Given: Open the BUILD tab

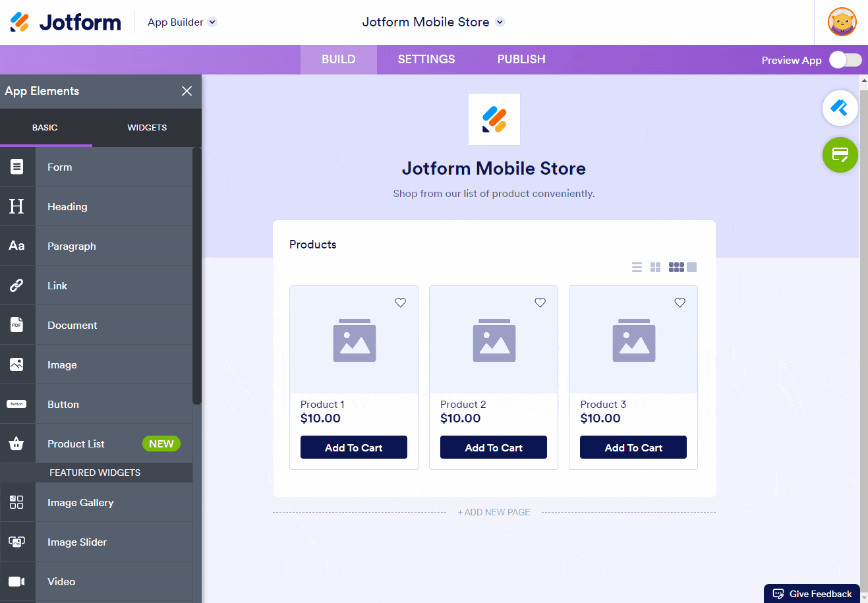Looking at the screenshot, I should click(x=339, y=59).
